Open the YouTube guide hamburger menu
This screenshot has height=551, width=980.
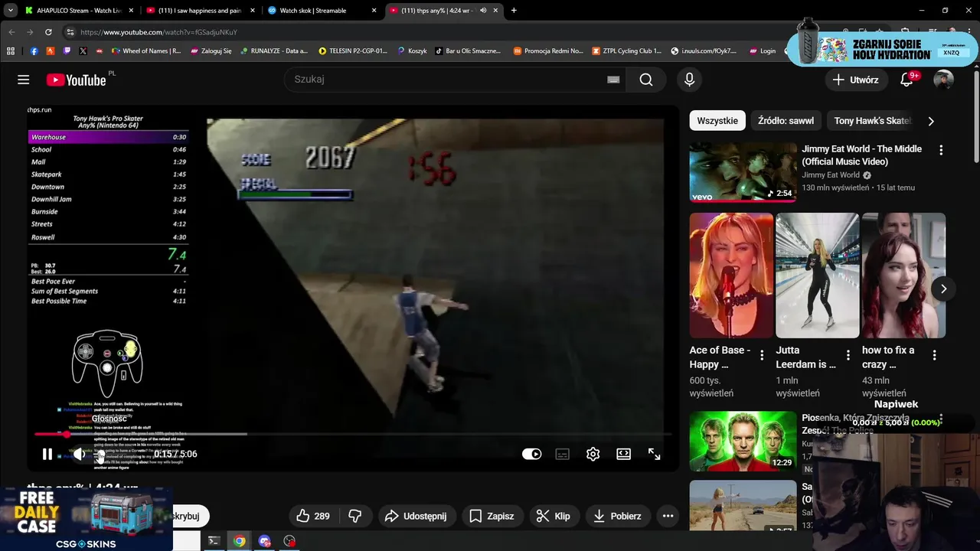pyautogui.click(x=24, y=80)
